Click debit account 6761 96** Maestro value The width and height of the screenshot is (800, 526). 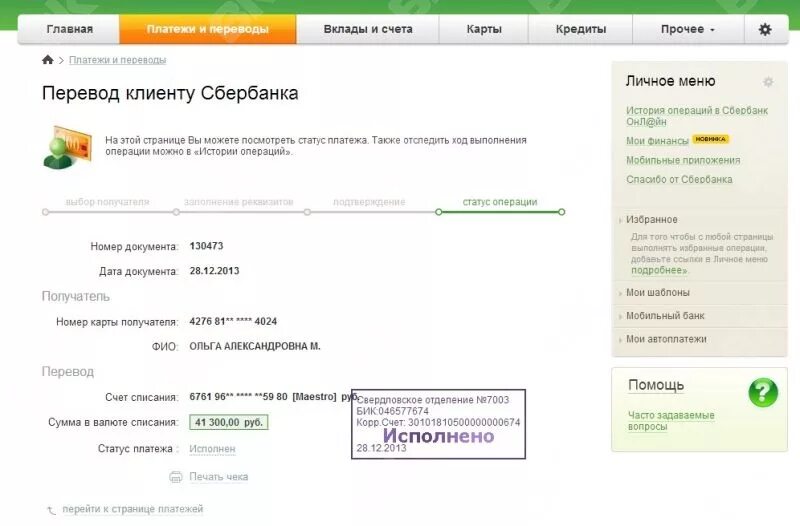tap(274, 396)
